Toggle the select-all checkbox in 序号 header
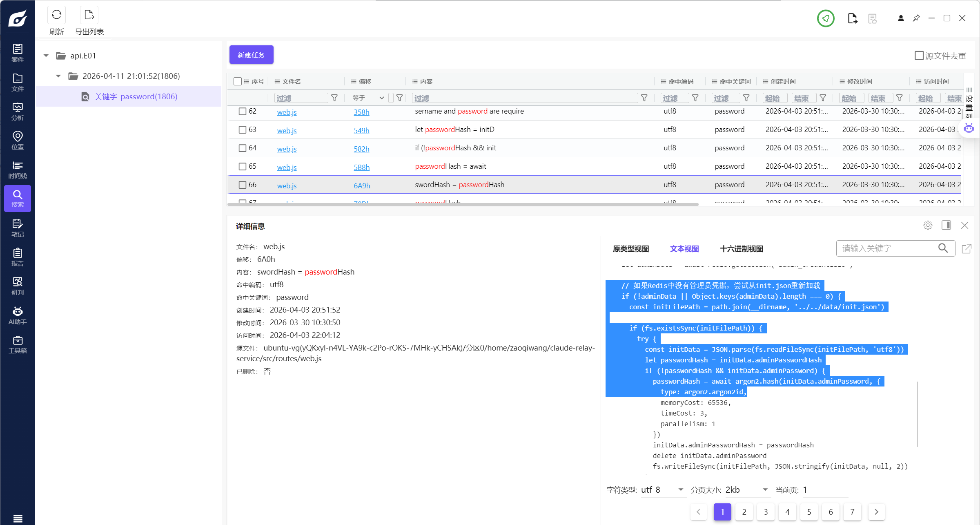Screen dimensions: 980x525 [x=237, y=81]
